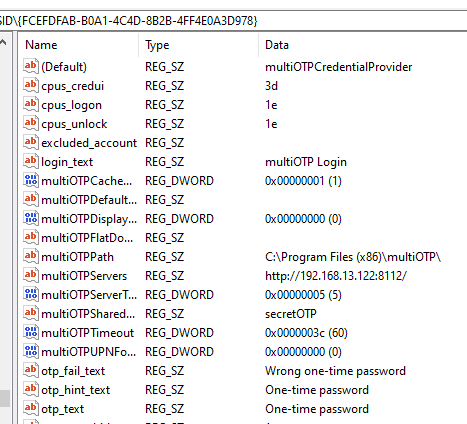This screenshot has width=467, height=424.
Task: Focus the registry path address bar
Action: [x=233, y=21]
